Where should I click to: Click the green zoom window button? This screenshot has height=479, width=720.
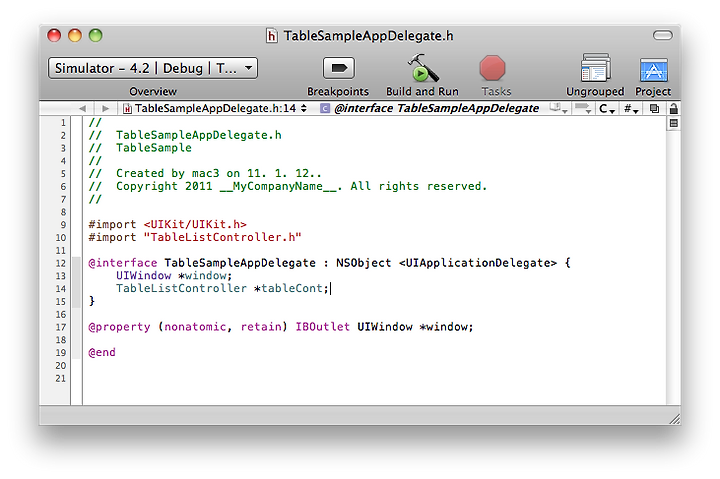tap(96, 35)
